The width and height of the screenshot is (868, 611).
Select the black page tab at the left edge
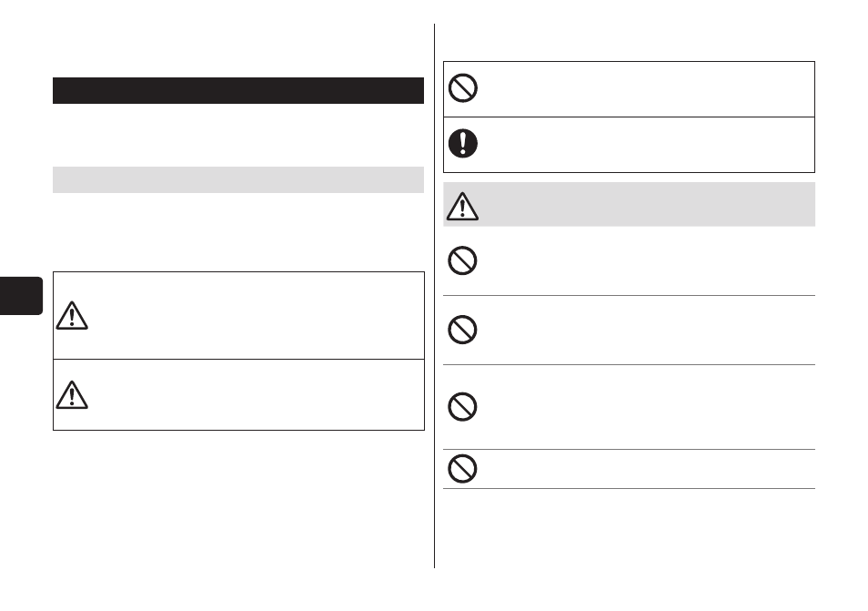[21, 296]
